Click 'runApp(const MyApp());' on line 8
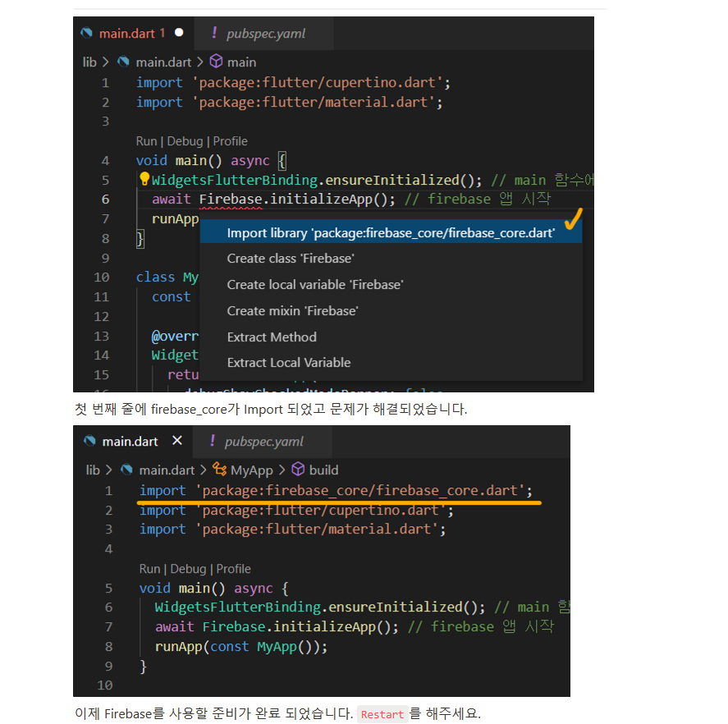This screenshot has width=728, height=724. click(x=241, y=647)
